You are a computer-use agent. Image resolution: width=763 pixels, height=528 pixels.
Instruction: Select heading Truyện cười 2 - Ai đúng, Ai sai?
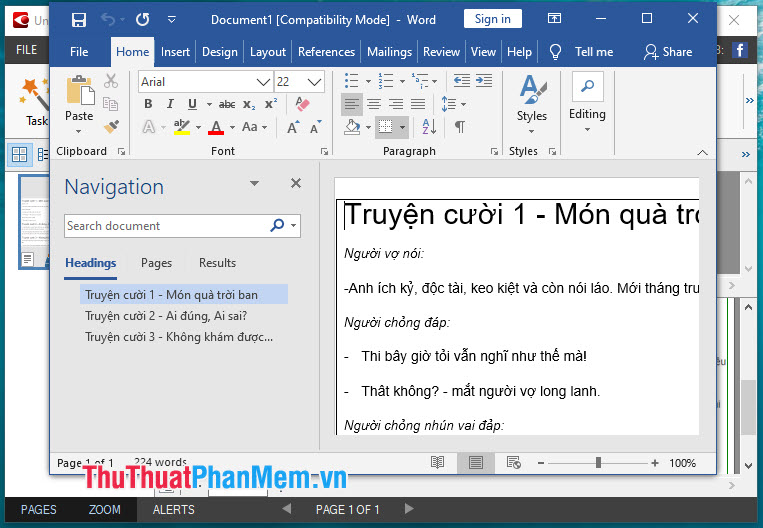click(166, 316)
